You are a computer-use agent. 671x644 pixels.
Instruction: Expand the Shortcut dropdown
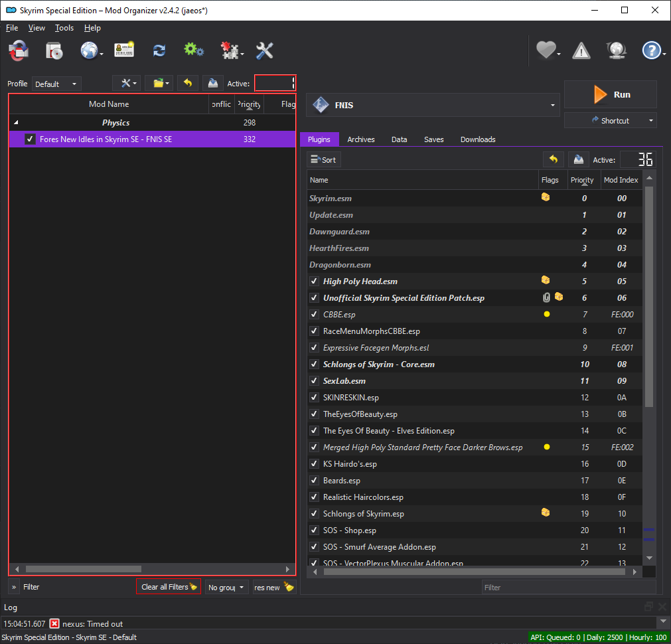pyautogui.click(x=651, y=120)
